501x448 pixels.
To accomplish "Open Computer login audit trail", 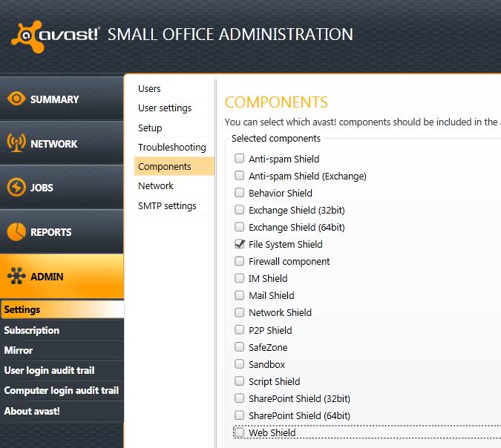I will [62, 391].
